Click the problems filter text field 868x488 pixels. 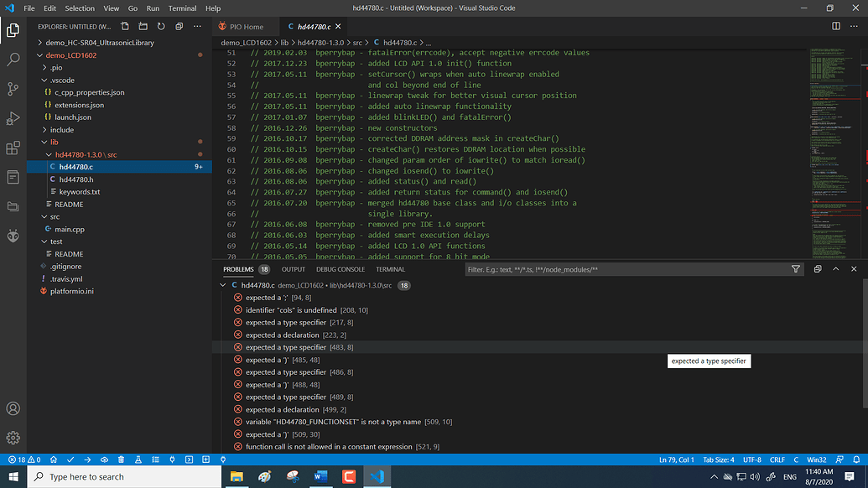click(626, 269)
